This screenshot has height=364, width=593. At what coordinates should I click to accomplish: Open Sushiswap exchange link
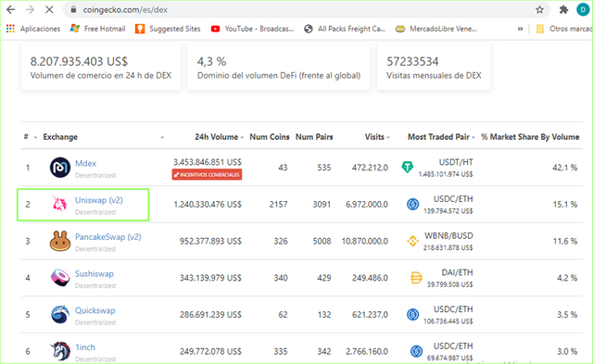[95, 273]
